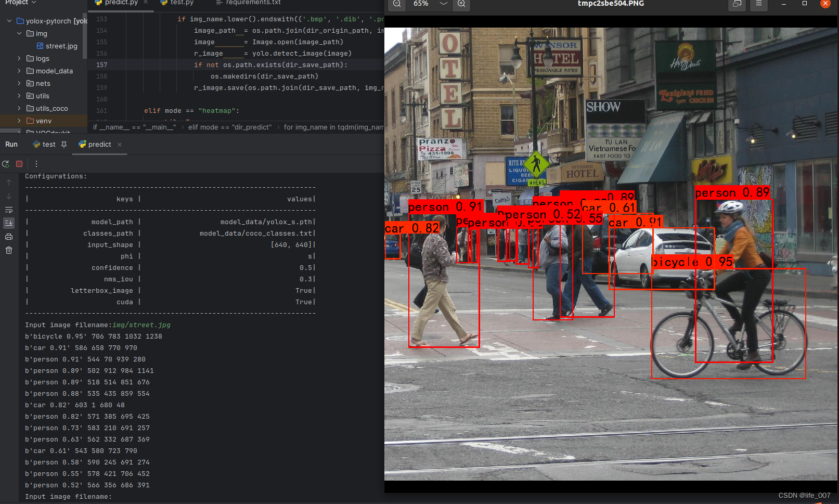Select street.jpg in the project tree
This screenshot has width=839, height=504.
click(x=60, y=46)
